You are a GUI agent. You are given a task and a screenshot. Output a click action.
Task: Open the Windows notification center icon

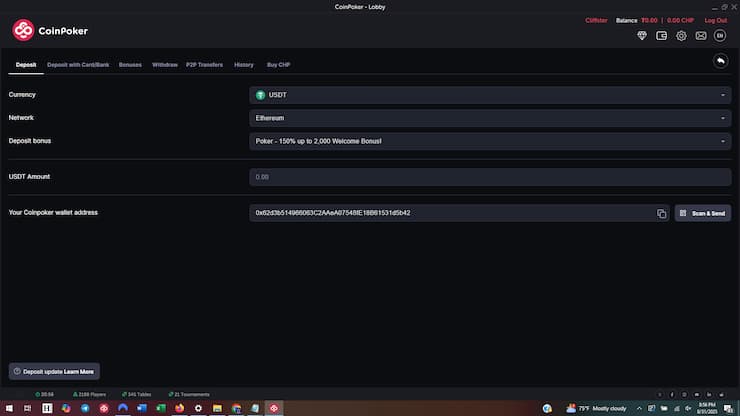[x=728, y=409]
